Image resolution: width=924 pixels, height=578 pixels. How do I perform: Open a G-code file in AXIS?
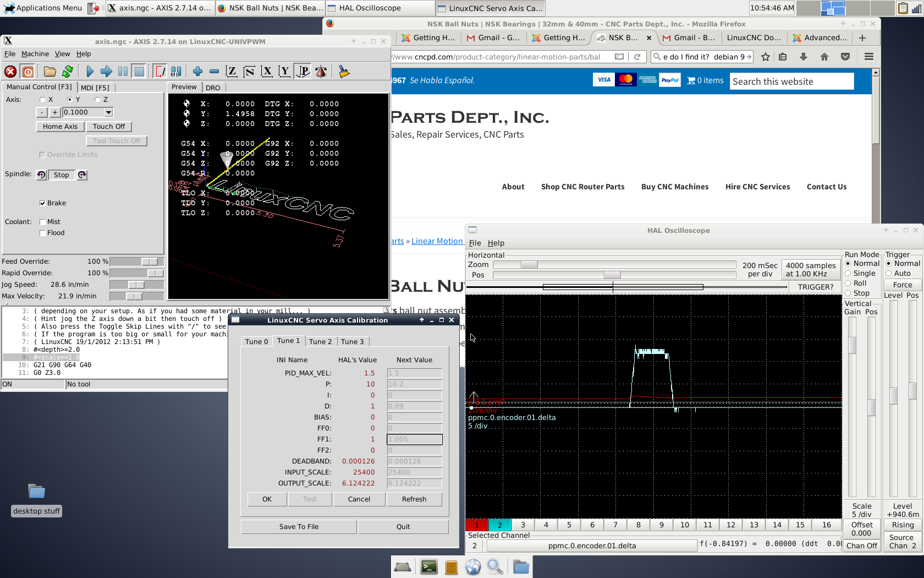[x=50, y=72]
